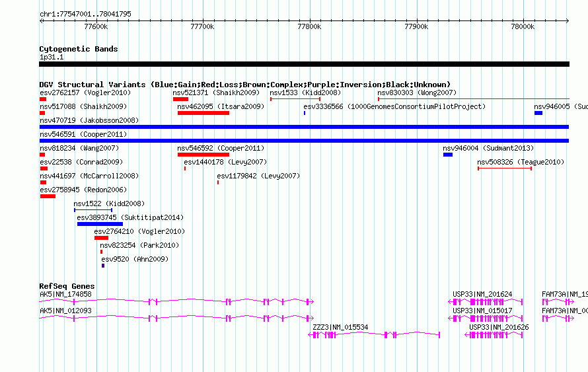Screen dimensions: 588x372
Task: Click the 77700k ruler mark
Action: point(203,26)
